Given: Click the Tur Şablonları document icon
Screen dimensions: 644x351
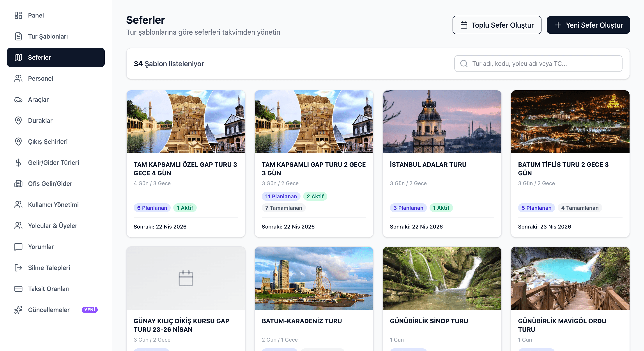Looking at the screenshot, I should click(x=18, y=36).
